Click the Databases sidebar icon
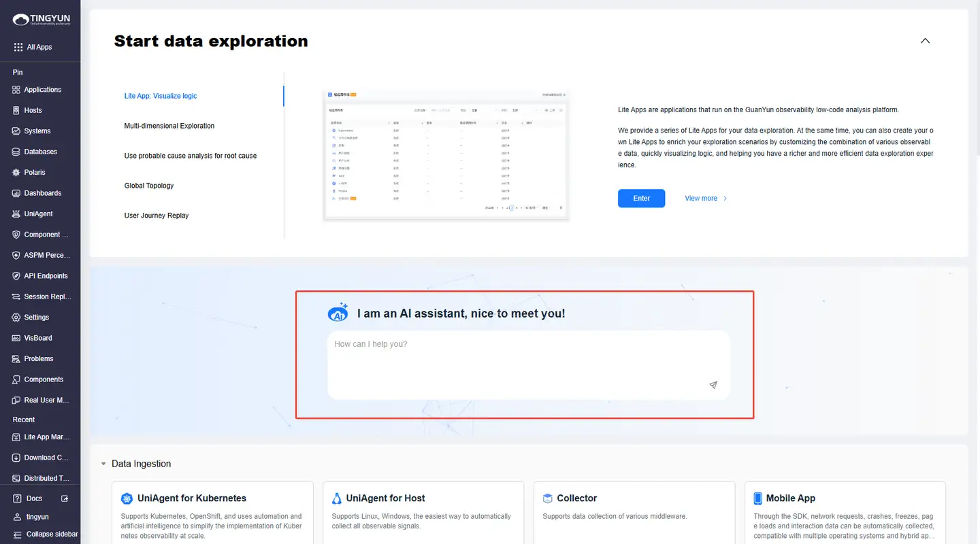Viewport: 980px width, 544px height. pos(17,152)
